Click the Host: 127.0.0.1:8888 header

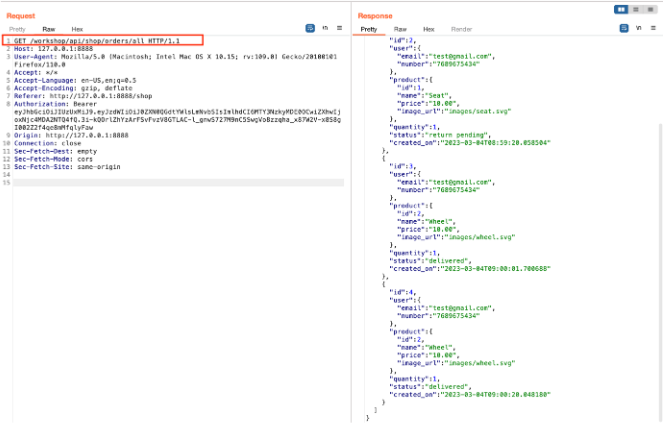(x=53, y=49)
